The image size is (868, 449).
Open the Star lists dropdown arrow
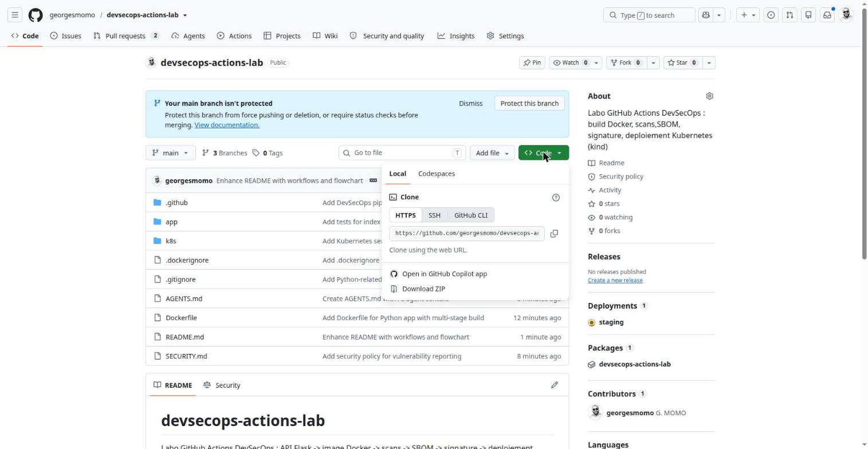(709, 62)
